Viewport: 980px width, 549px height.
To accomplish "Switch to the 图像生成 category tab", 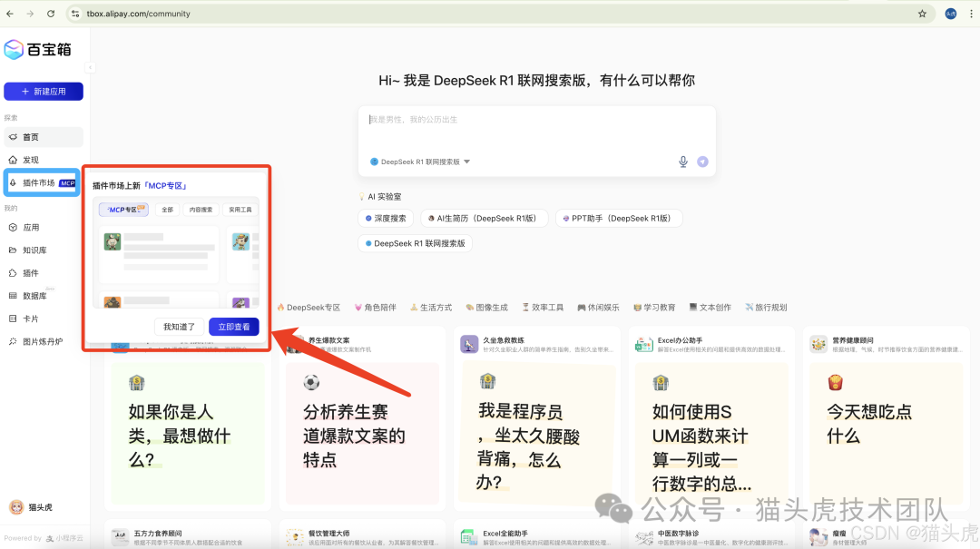I will [486, 308].
